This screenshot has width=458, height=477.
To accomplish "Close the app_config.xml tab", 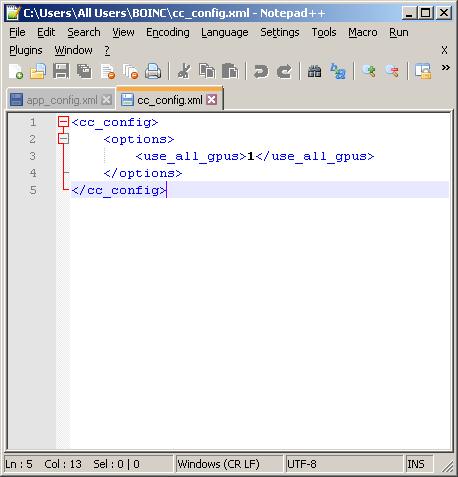I will tap(107, 100).
